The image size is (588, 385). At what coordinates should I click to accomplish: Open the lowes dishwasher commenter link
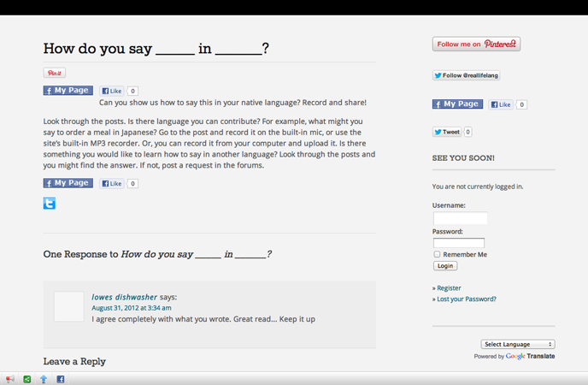point(124,298)
